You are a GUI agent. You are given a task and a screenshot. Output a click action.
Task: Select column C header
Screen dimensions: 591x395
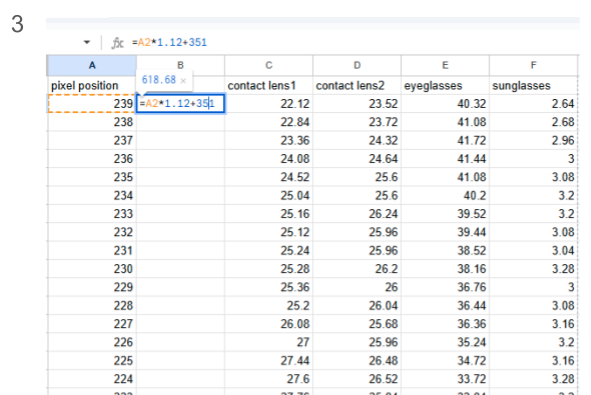(x=268, y=65)
